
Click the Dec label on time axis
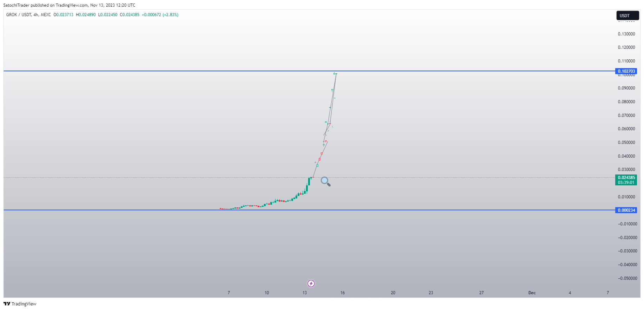click(532, 293)
